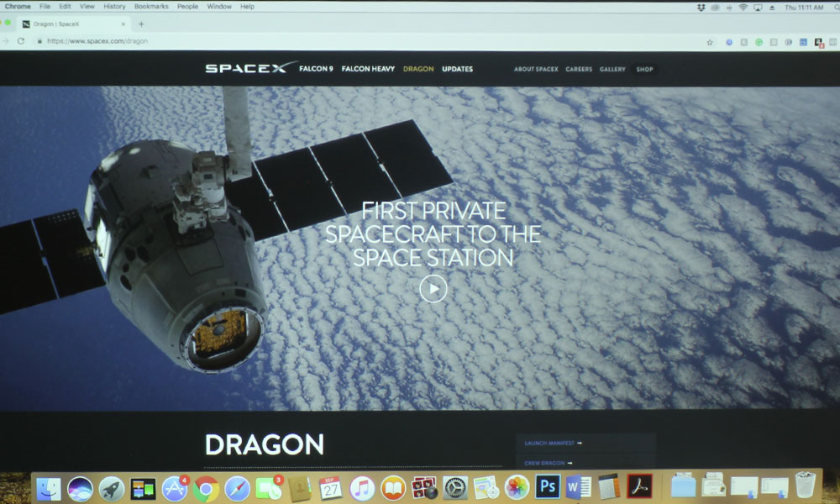Open the File menu
Screen dimensions: 840x504
click(x=45, y=7)
